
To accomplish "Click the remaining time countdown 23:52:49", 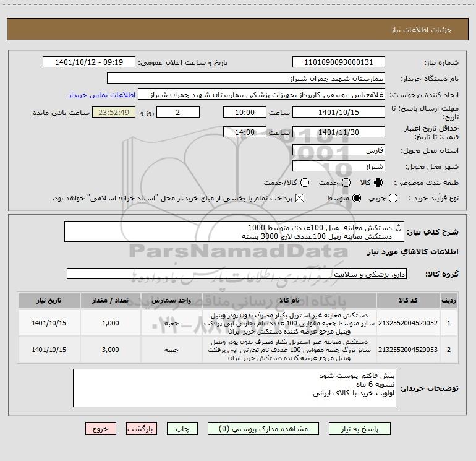I will tap(114, 112).
